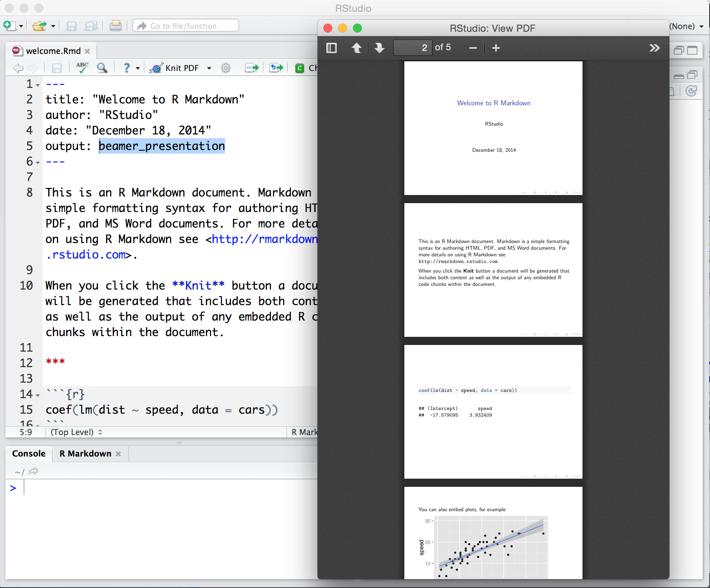Expand more PDF tools chevron
This screenshot has height=588, width=710.
click(654, 48)
